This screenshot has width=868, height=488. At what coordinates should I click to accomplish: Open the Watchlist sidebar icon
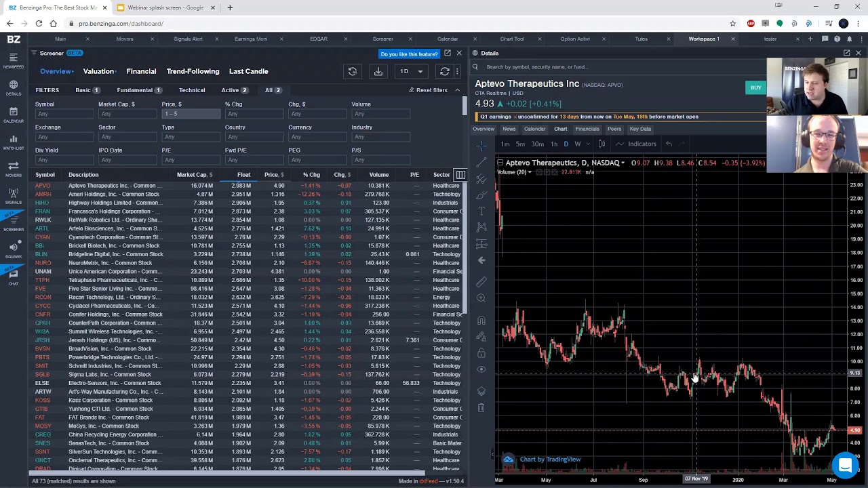tap(14, 142)
